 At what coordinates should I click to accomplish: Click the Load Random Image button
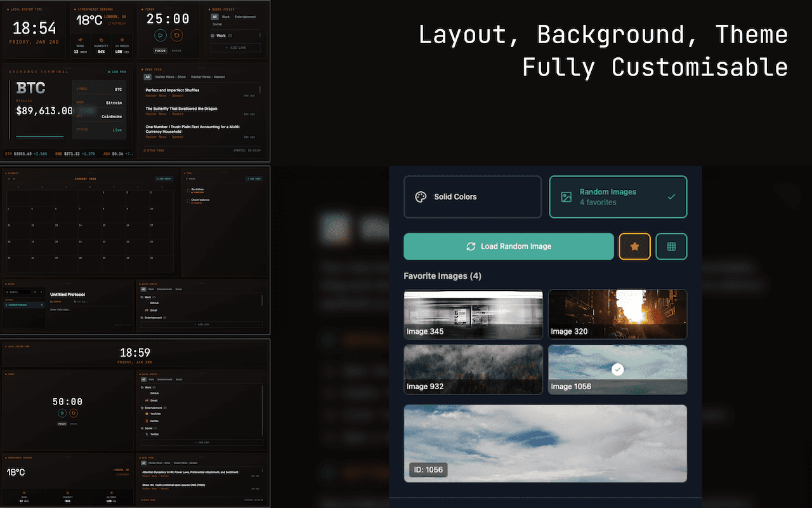tap(509, 246)
